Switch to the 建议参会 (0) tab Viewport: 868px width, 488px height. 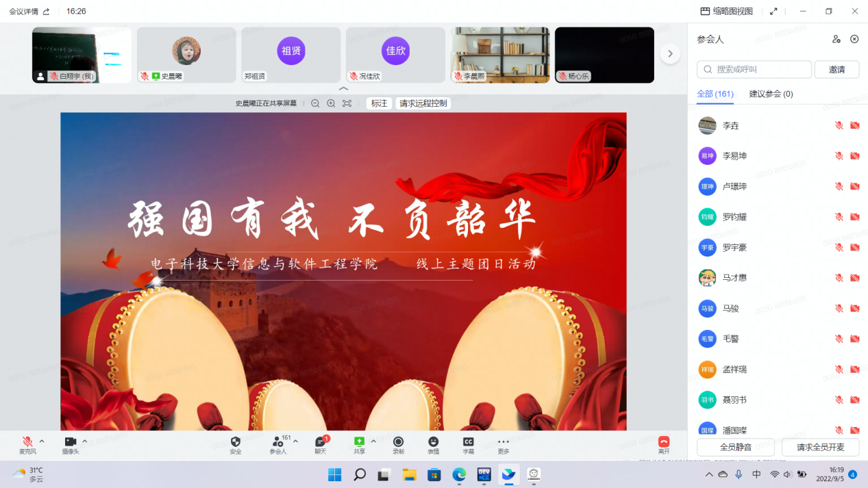[x=771, y=94]
